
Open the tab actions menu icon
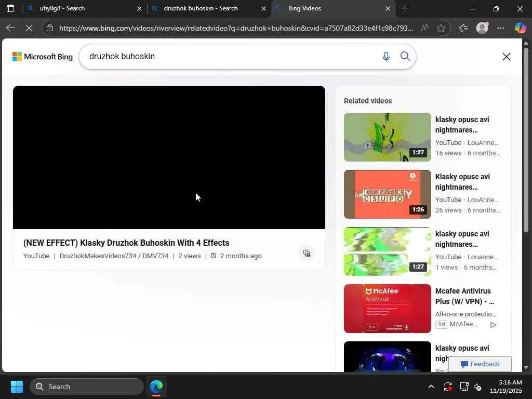tap(10, 8)
